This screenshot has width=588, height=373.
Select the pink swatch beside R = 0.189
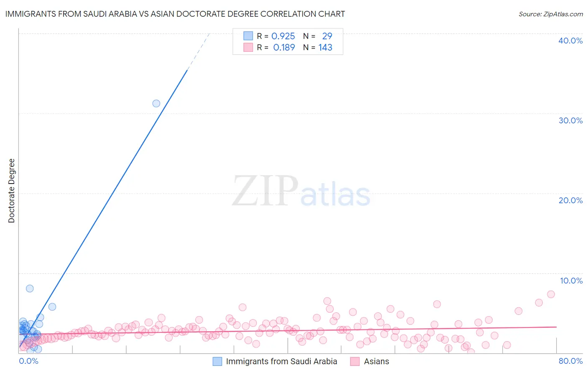click(x=248, y=47)
